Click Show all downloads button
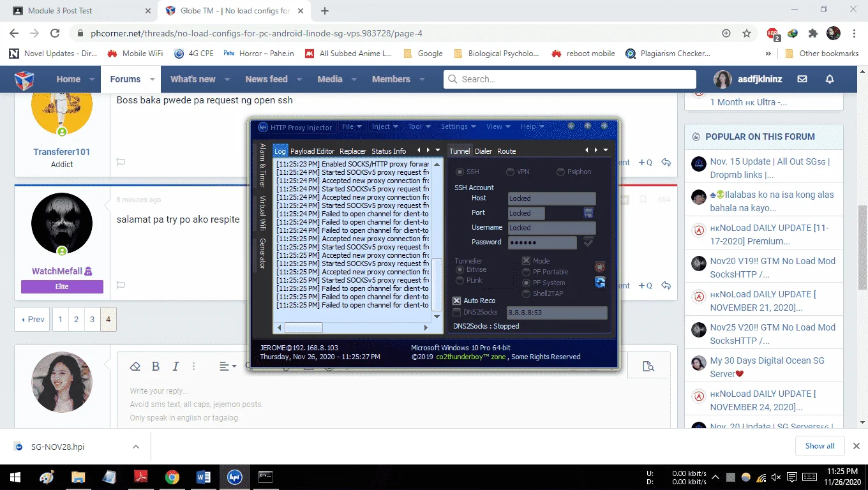The height and width of the screenshot is (490, 868). point(819,446)
